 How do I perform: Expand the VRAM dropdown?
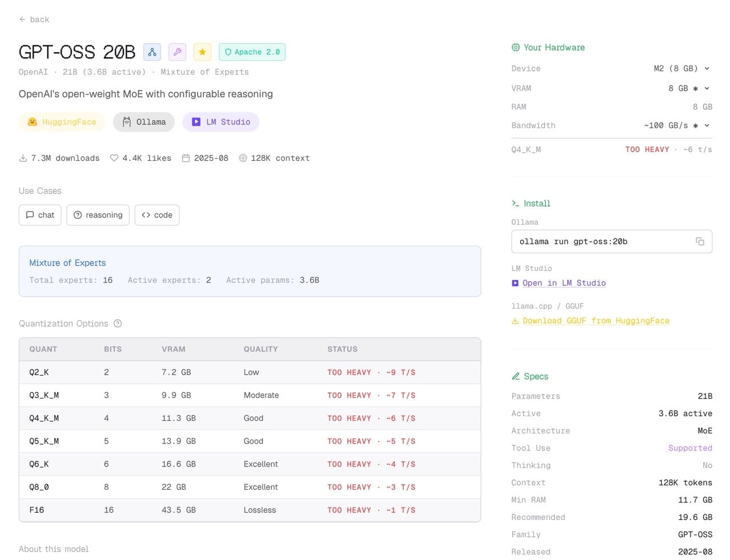tap(690, 88)
